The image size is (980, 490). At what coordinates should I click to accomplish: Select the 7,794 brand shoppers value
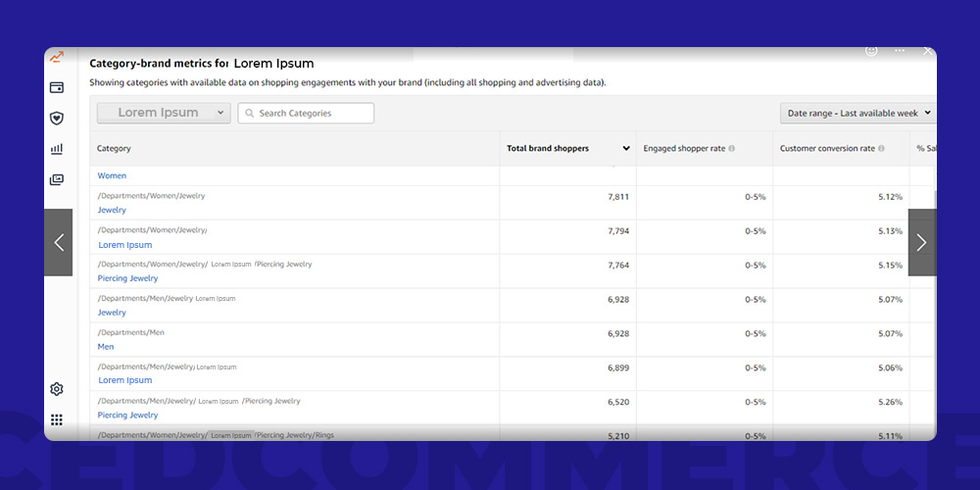point(618,231)
